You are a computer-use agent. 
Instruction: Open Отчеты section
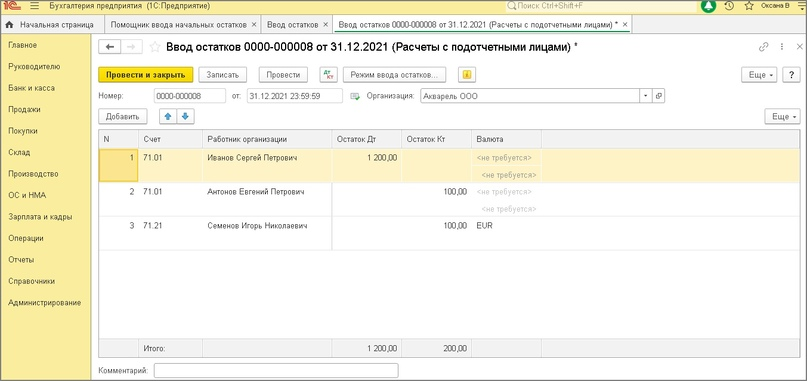tap(21, 260)
